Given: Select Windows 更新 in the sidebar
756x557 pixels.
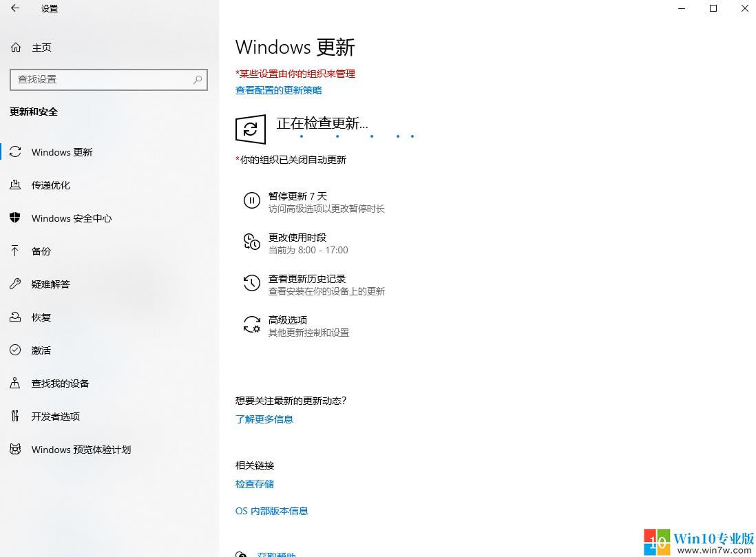Looking at the screenshot, I should (x=62, y=152).
